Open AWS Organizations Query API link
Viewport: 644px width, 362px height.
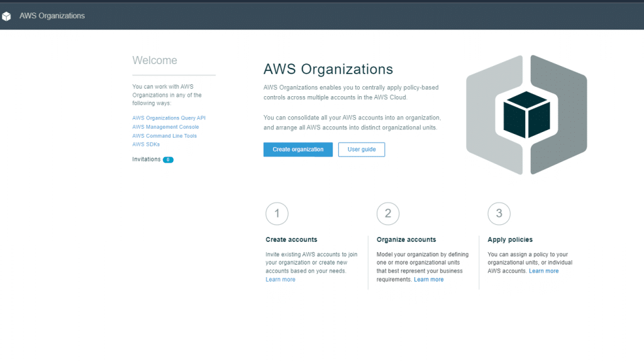[x=169, y=118]
